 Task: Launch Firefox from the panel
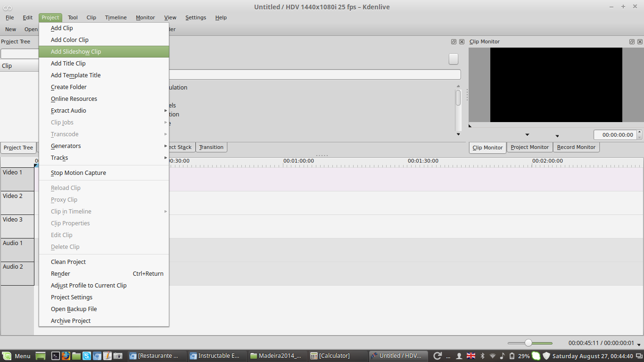[x=66, y=356]
